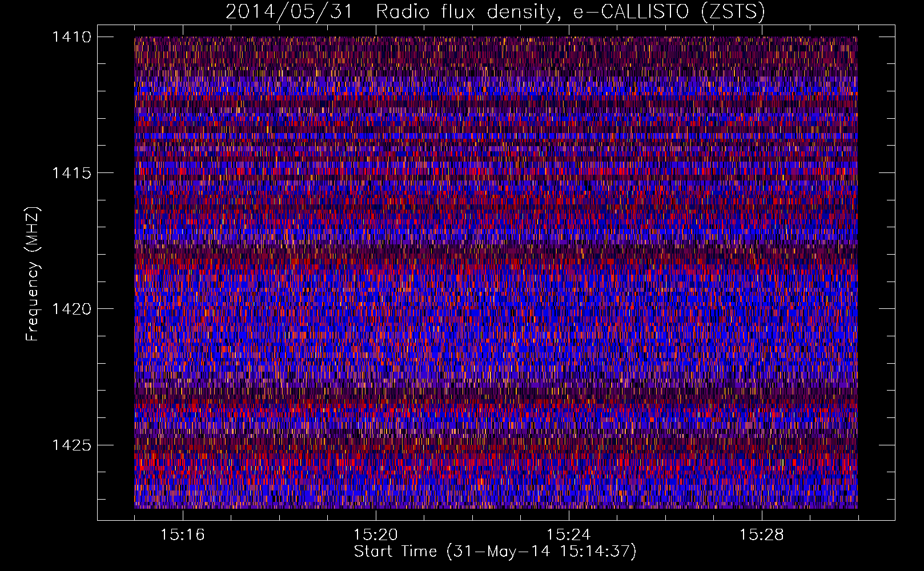Select the 1415 frequency axis label
The width and height of the screenshot is (924, 571).
pyautogui.click(x=71, y=173)
